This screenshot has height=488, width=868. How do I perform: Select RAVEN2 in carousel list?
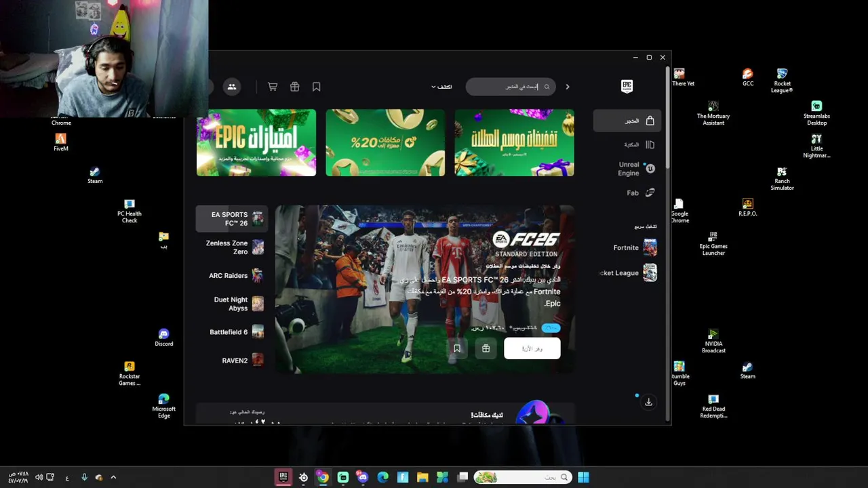[x=232, y=361]
